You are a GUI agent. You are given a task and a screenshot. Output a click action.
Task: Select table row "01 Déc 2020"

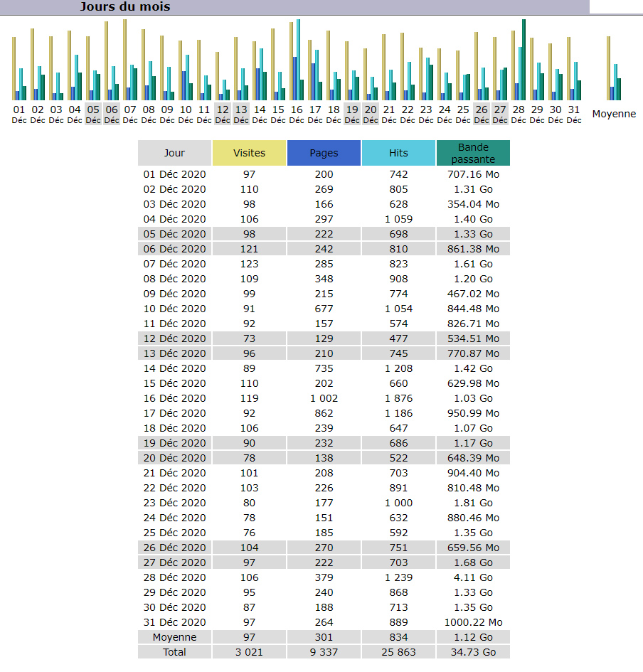tap(324, 174)
